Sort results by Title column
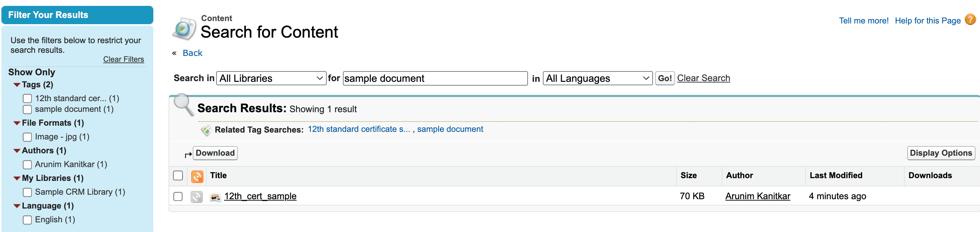 coord(218,175)
